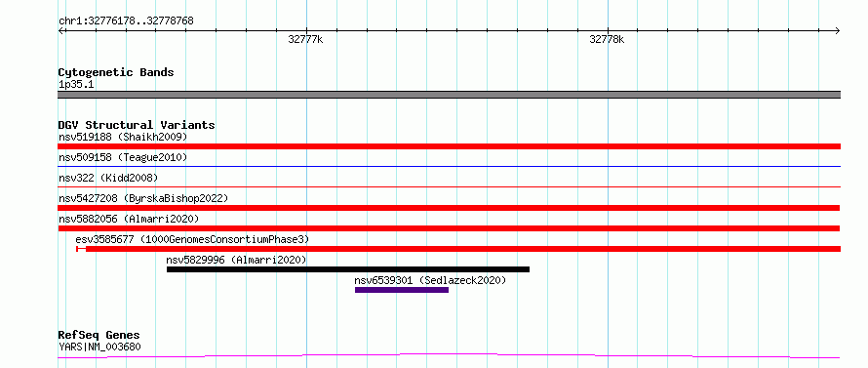Image resolution: width=868 pixels, height=368 pixels.
Task: Click the YARS|NM_003680 gene label
Action: click(99, 348)
